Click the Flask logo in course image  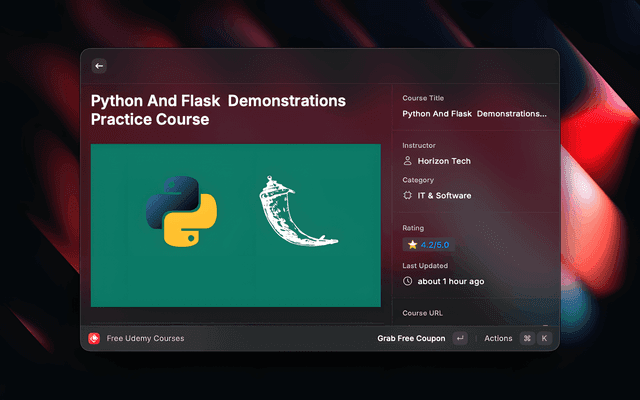[x=295, y=212]
